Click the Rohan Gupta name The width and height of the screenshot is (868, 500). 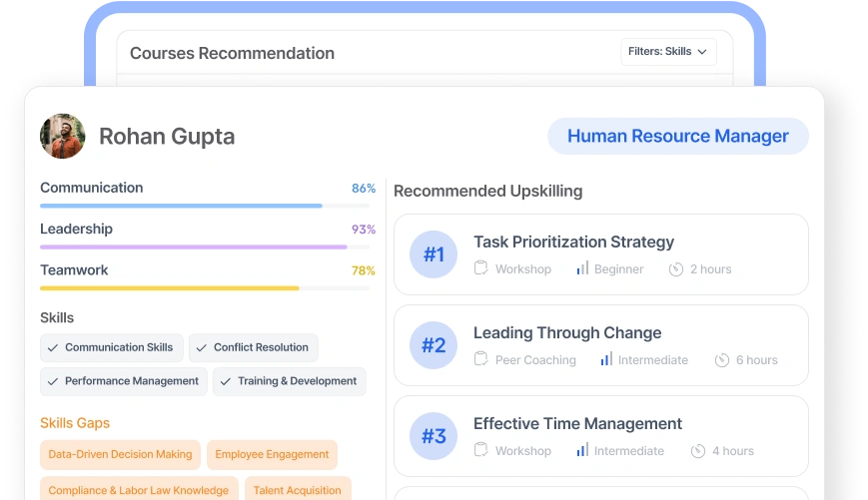[167, 136]
